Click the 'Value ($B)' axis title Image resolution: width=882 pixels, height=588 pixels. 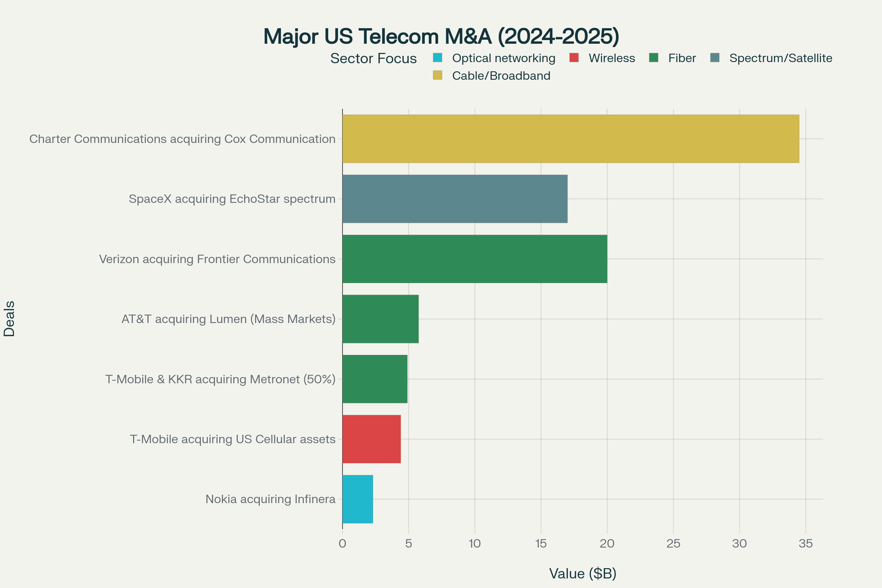point(583,573)
